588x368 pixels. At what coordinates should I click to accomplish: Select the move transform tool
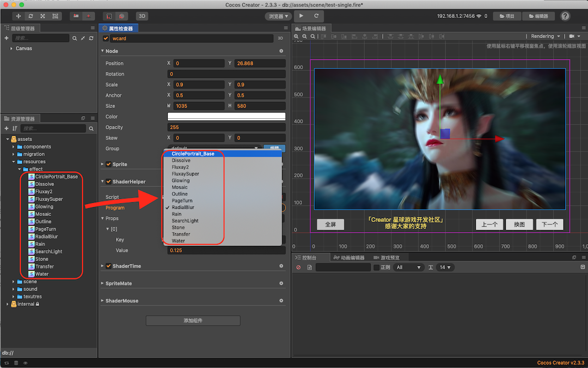pos(19,16)
